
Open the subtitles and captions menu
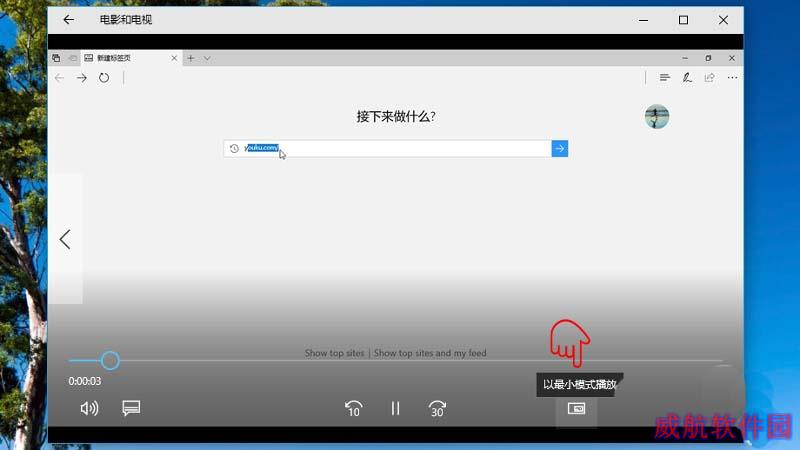coord(131,408)
